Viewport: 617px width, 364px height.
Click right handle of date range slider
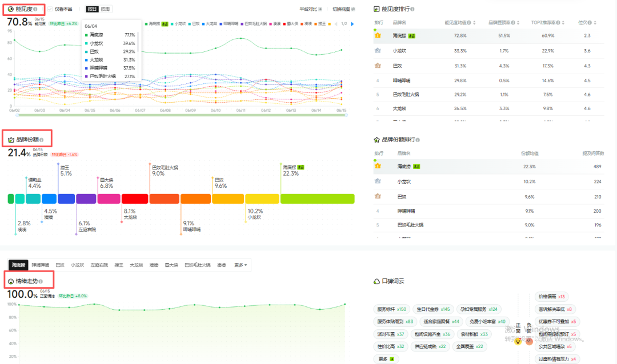(346, 115)
